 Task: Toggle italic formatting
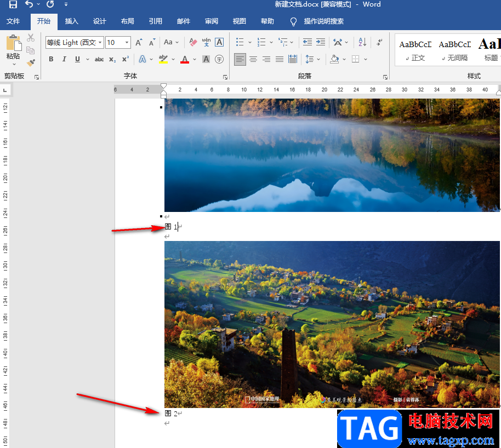pos(64,59)
